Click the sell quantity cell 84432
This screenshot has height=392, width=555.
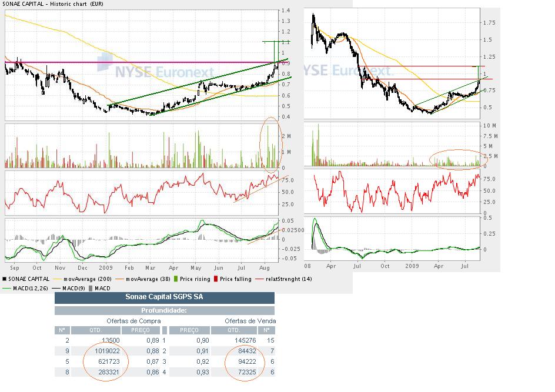click(247, 351)
